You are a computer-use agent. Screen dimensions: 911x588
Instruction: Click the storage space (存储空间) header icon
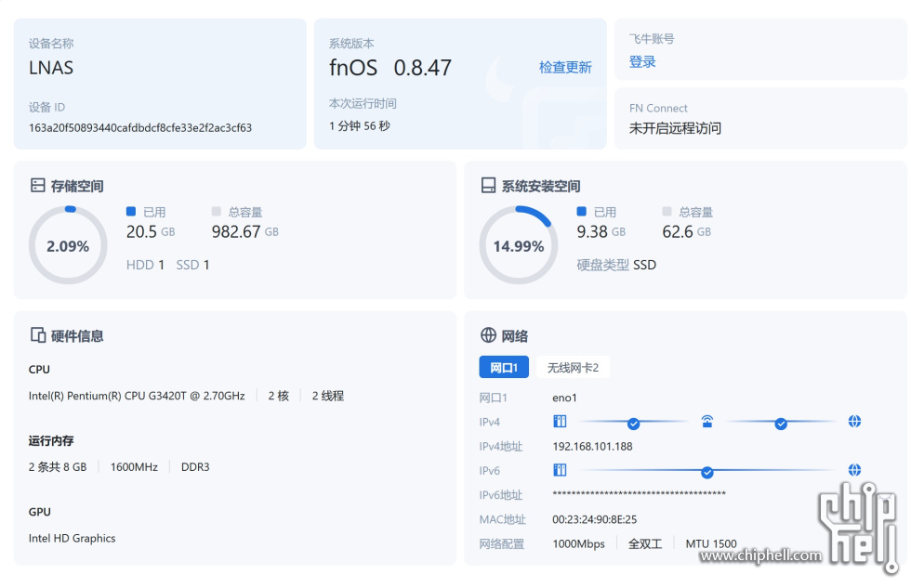point(38,185)
